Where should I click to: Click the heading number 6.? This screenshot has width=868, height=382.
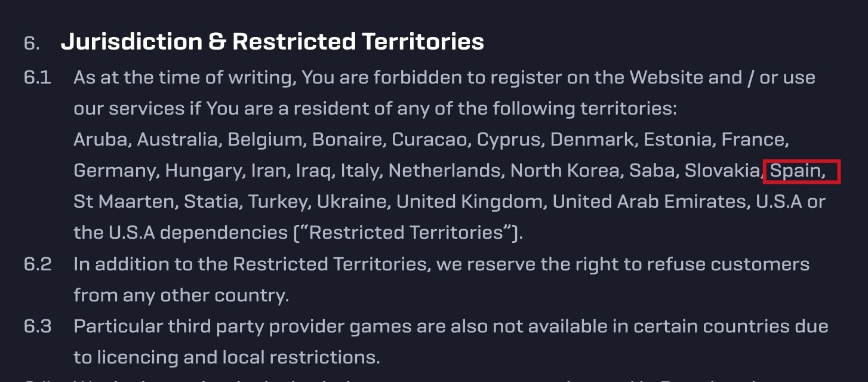(x=31, y=43)
